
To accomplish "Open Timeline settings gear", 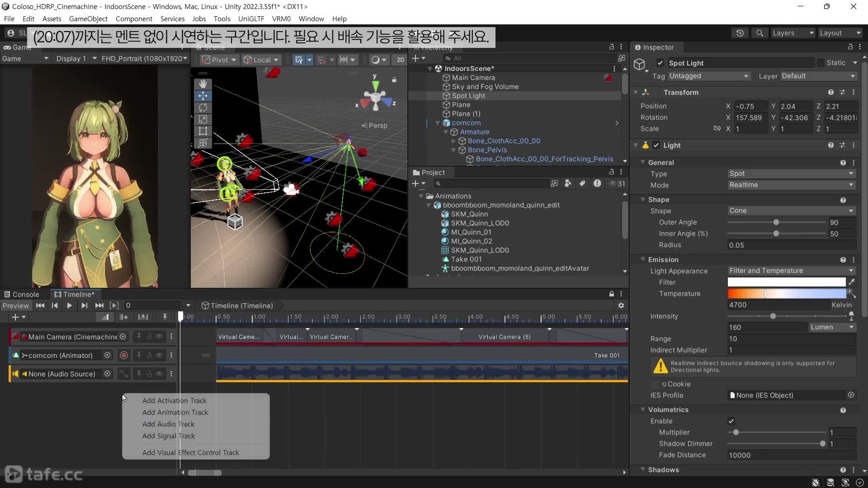I will click(621, 305).
